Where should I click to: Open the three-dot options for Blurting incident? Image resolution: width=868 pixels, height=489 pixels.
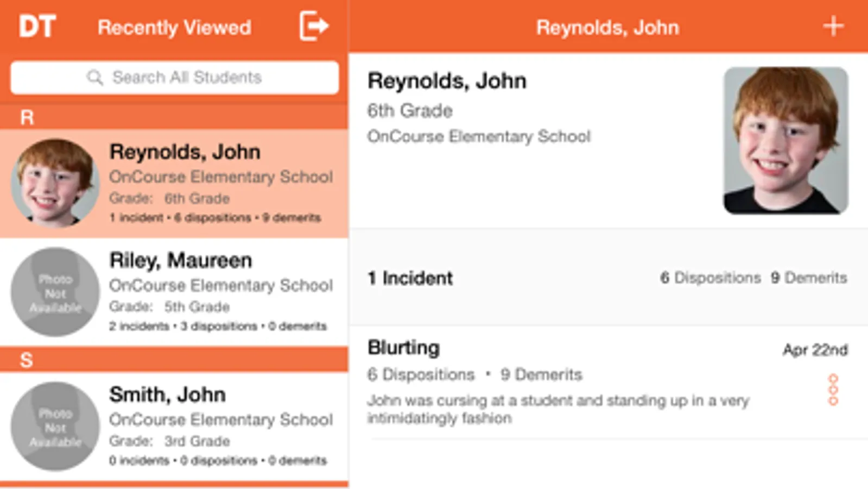[833, 390]
